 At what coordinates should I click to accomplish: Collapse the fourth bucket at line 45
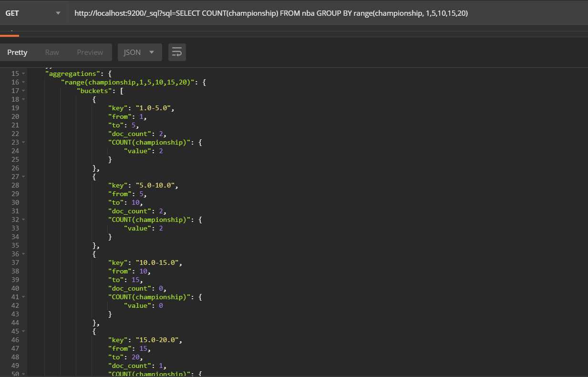[x=23, y=331]
